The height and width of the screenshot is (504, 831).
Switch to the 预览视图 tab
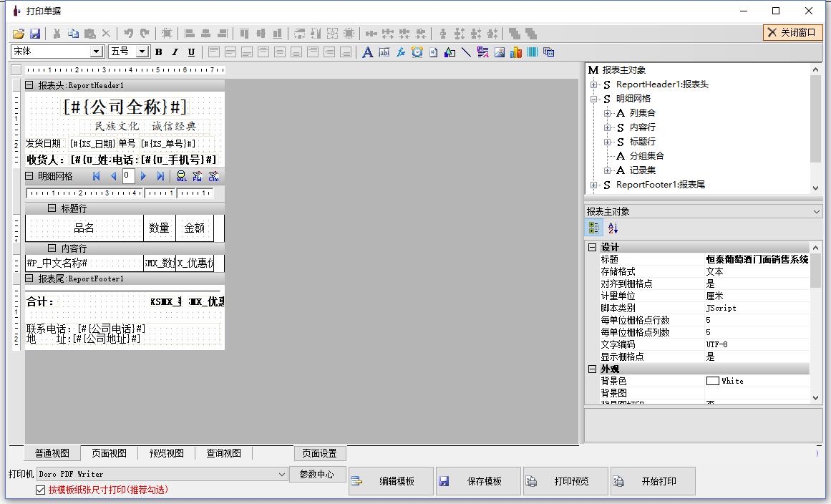click(166, 453)
